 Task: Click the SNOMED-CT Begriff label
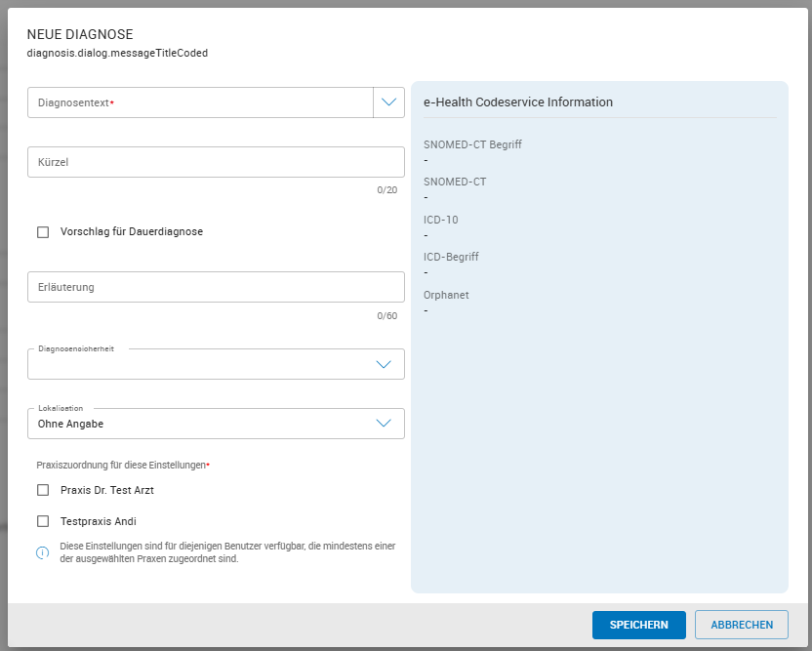(472, 144)
